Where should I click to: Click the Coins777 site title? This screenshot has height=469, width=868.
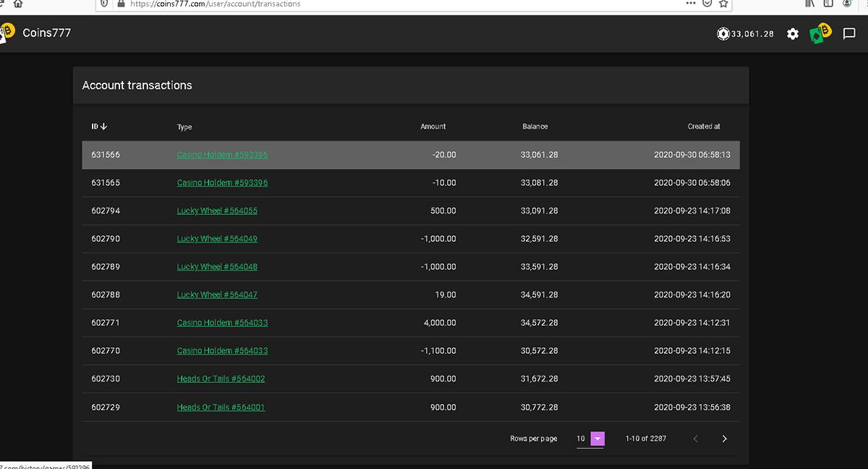coord(47,33)
